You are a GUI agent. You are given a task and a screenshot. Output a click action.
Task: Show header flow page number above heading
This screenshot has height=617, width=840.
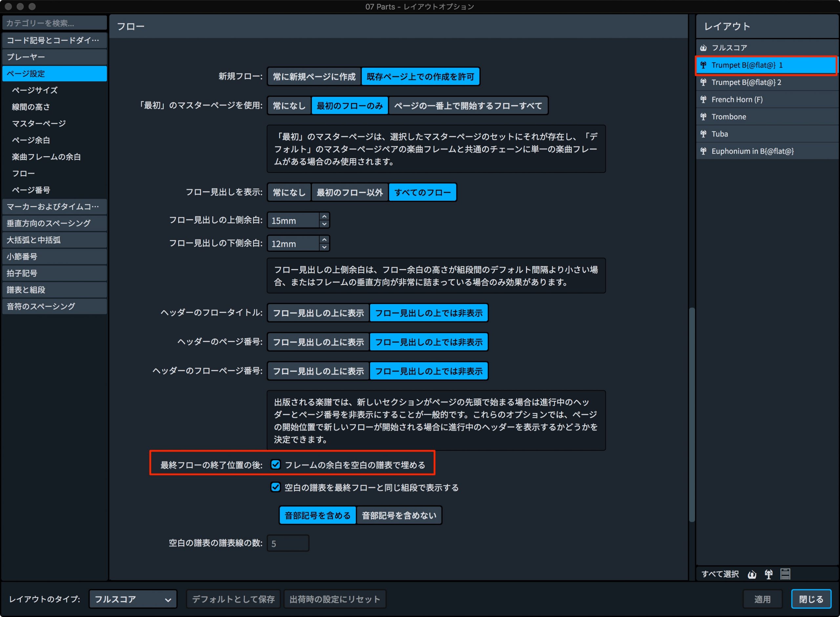(318, 371)
